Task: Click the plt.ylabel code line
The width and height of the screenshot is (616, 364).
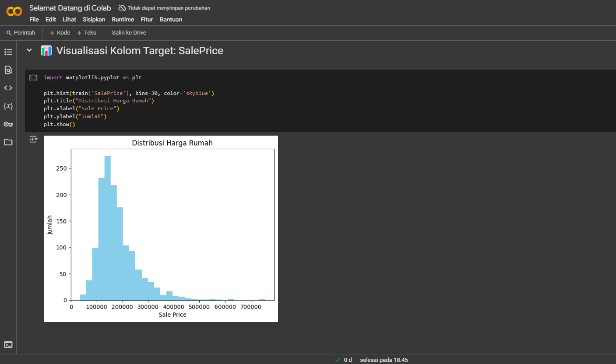Action: coord(75,117)
